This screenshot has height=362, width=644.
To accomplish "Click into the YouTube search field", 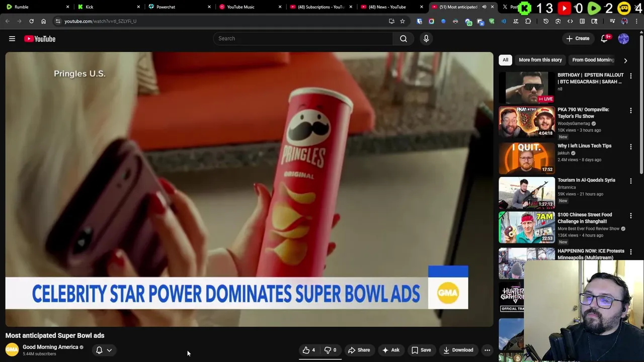I will point(303,39).
